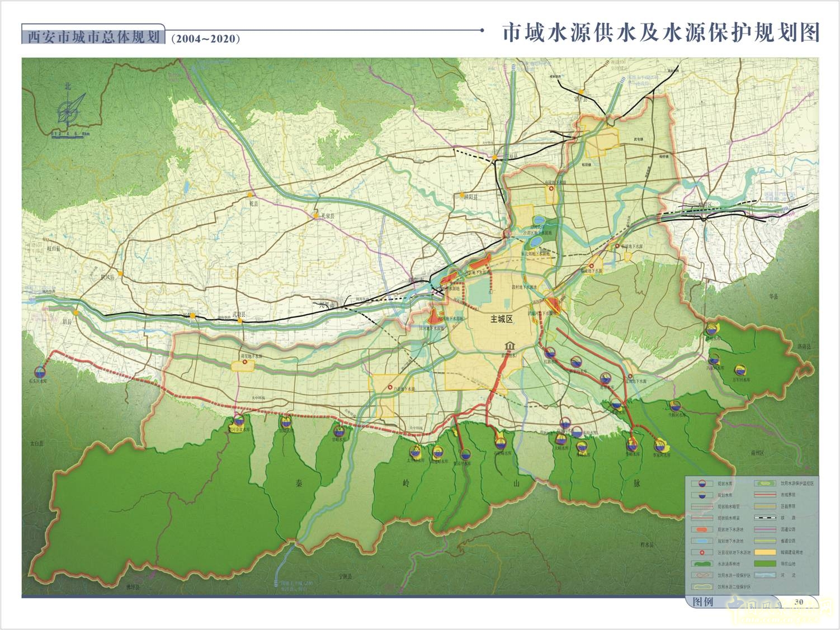Click the map title 市域水源供水及水源保护规划图
This screenshot has height=630, width=840.
660,34
